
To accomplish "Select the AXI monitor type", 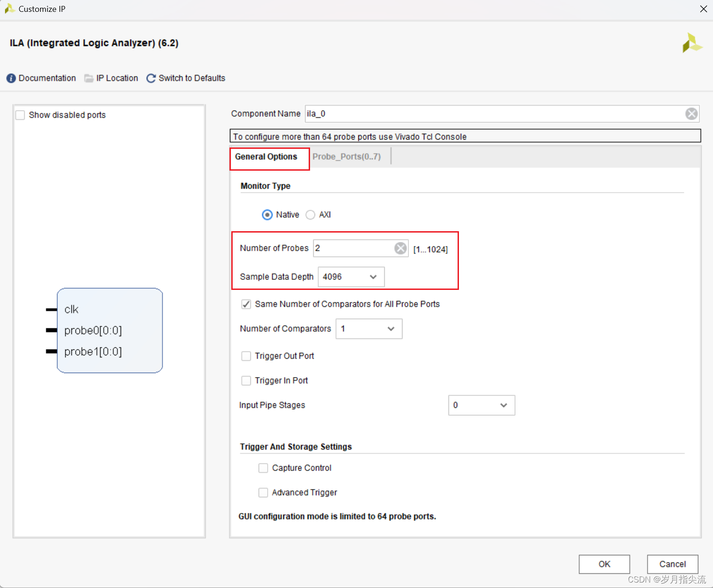I will tap(310, 215).
